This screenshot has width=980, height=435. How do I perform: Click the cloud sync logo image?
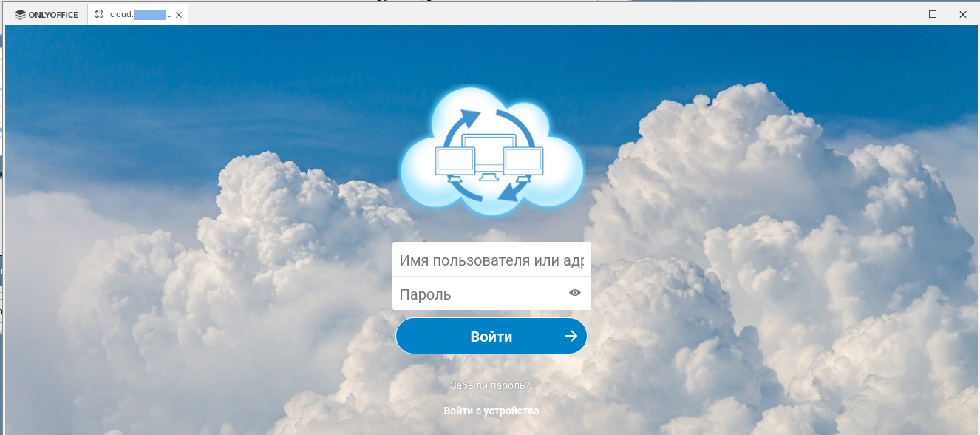tap(491, 152)
